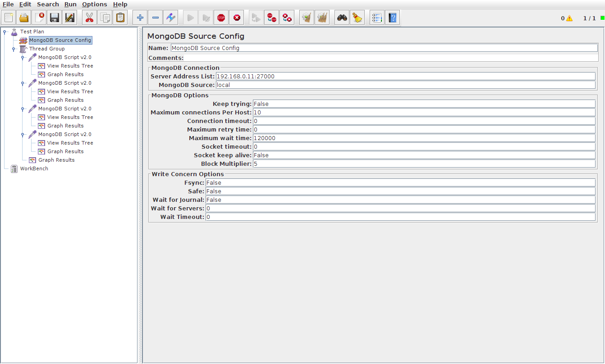This screenshot has width=605, height=364.
Task: Open the Help menu
Action: [x=120, y=4]
